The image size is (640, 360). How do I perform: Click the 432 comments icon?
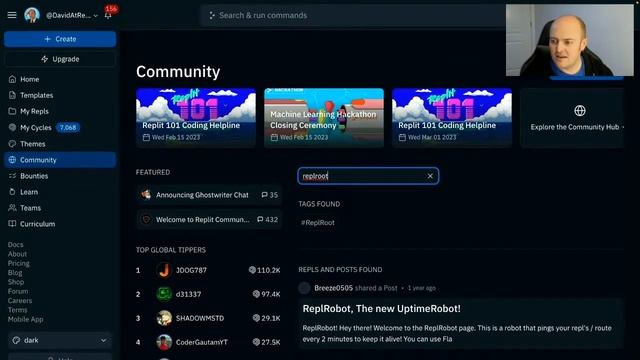pyautogui.click(x=260, y=220)
